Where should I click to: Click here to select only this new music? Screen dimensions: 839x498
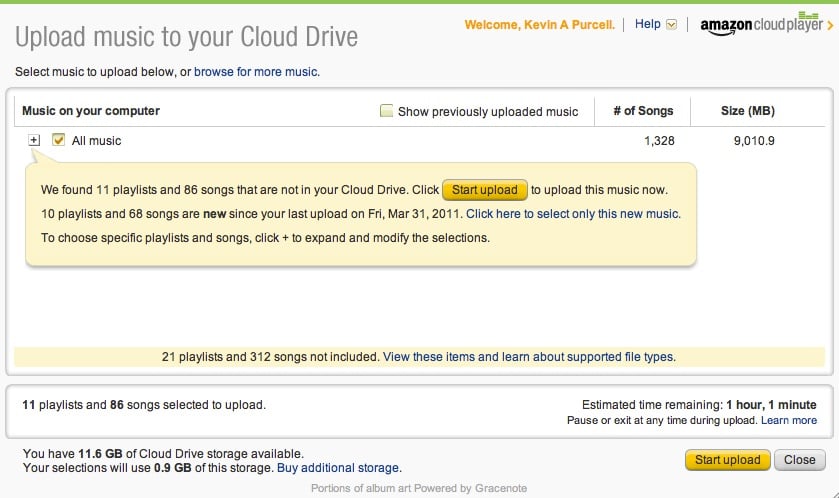point(573,214)
